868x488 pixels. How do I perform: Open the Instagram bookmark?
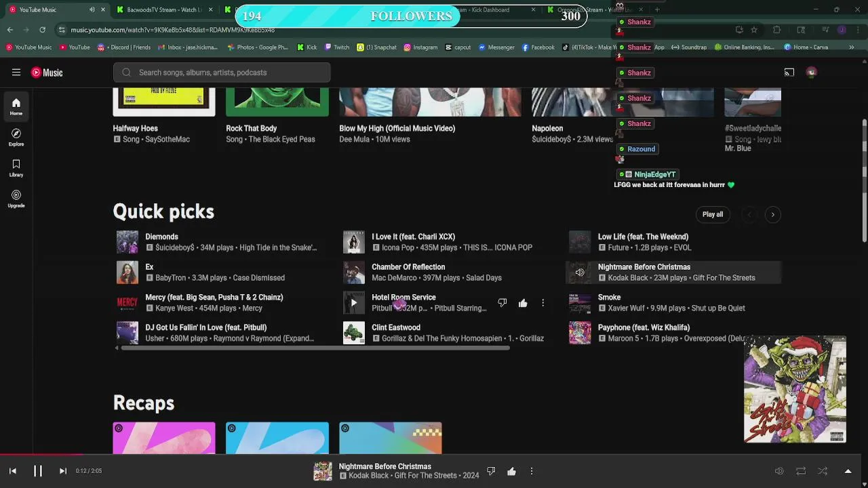(x=420, y=47)
